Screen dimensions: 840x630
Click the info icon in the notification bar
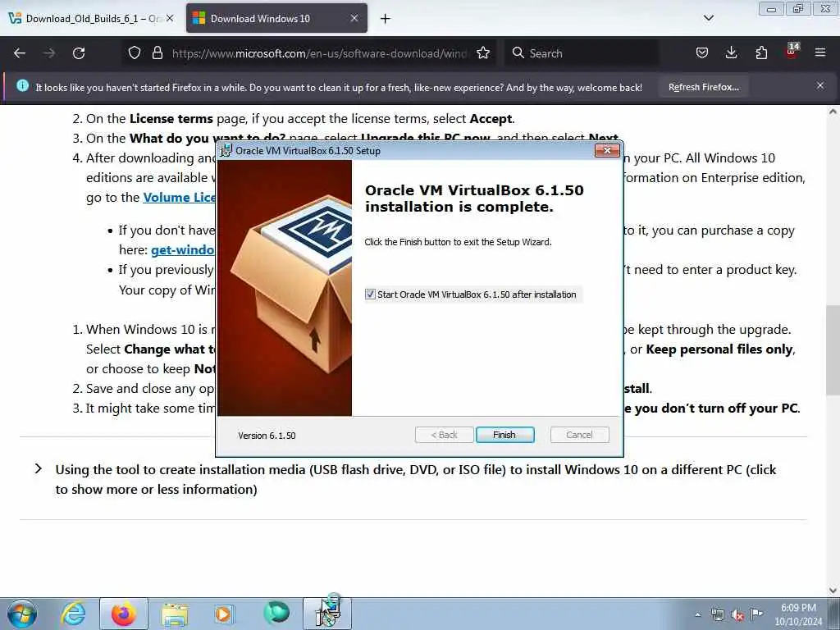[22, 85]
